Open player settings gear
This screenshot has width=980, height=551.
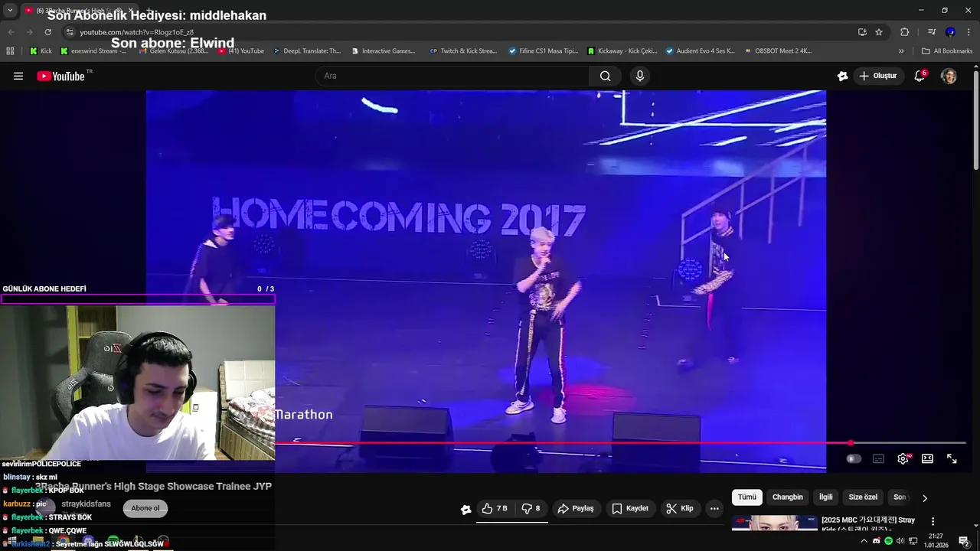[x=903, y=458]
